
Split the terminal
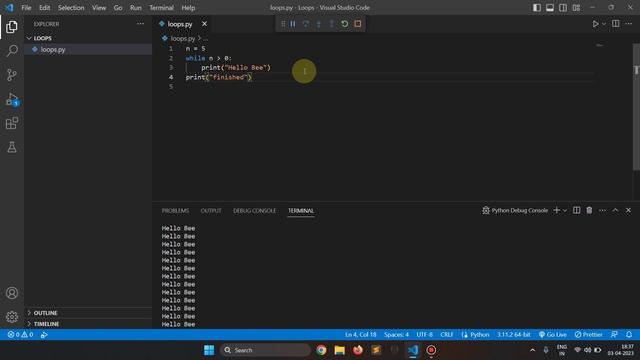576,210
